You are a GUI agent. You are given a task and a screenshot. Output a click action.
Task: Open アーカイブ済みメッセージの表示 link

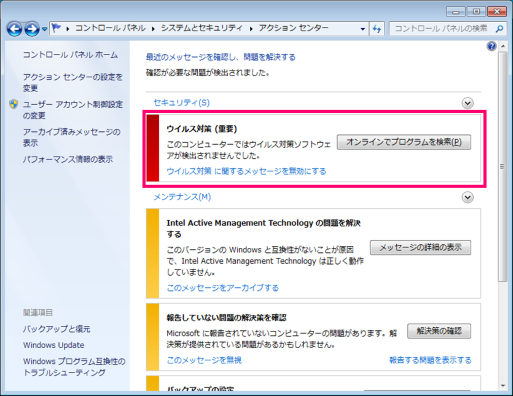click(x=72, y=137)
